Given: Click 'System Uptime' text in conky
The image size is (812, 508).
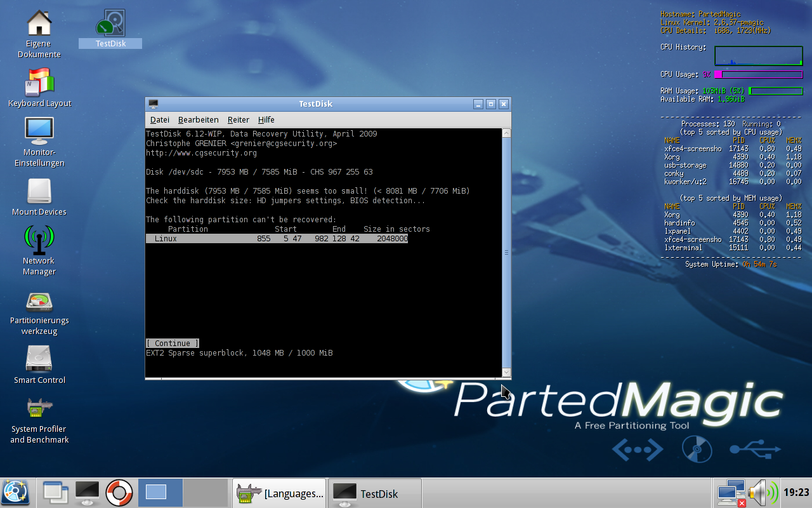Looking at the screenshot, I should [730, 264].
